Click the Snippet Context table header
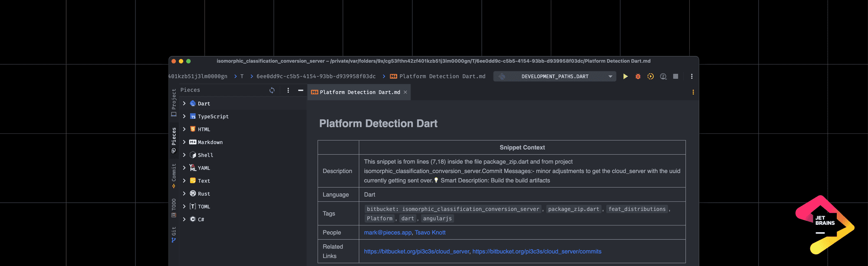Screen dimensions: 868x266 (x=522, y=148)
